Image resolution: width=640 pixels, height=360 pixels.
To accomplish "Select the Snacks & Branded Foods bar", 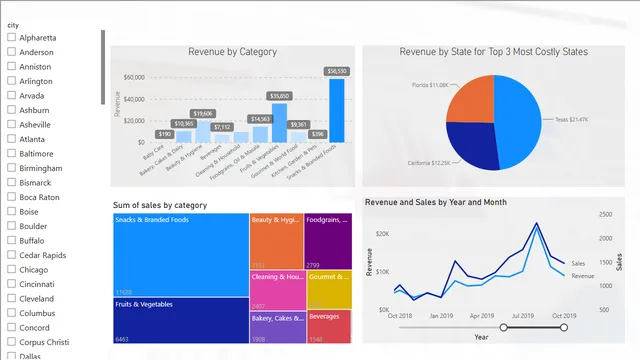I will [337, 111].
